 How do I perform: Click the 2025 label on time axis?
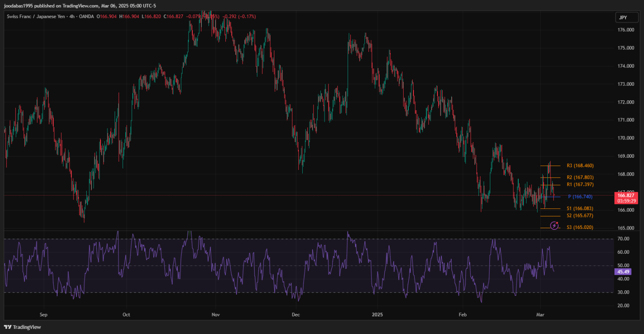377,314
